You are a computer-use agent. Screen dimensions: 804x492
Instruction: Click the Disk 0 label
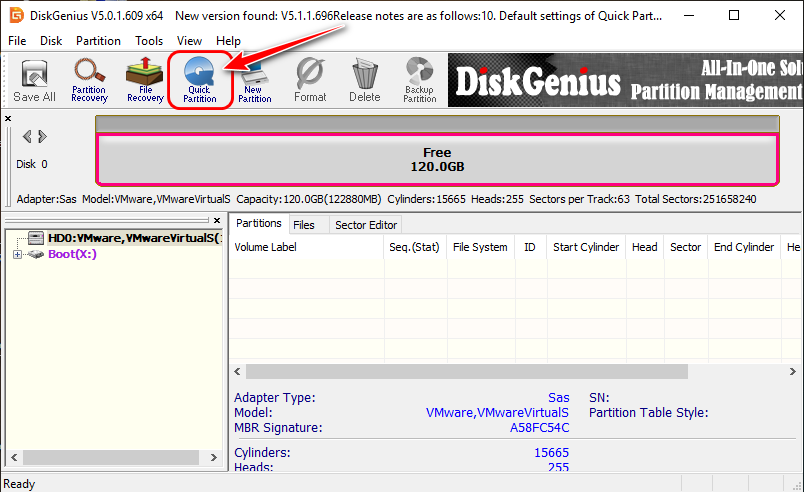[32, 164]
